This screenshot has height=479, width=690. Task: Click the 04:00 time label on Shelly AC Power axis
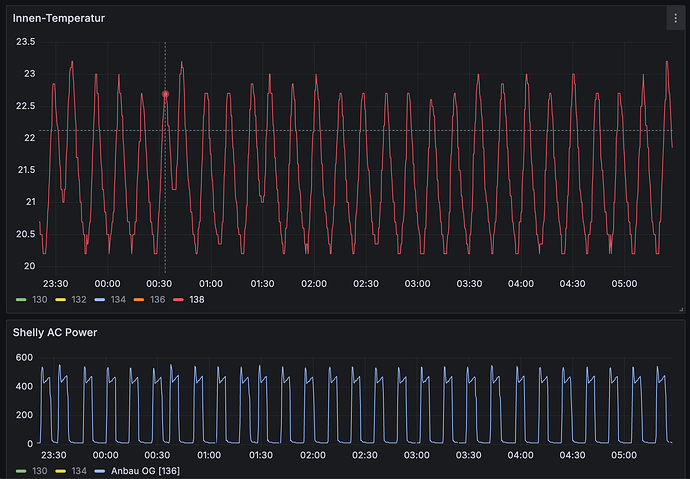point(521,455)
